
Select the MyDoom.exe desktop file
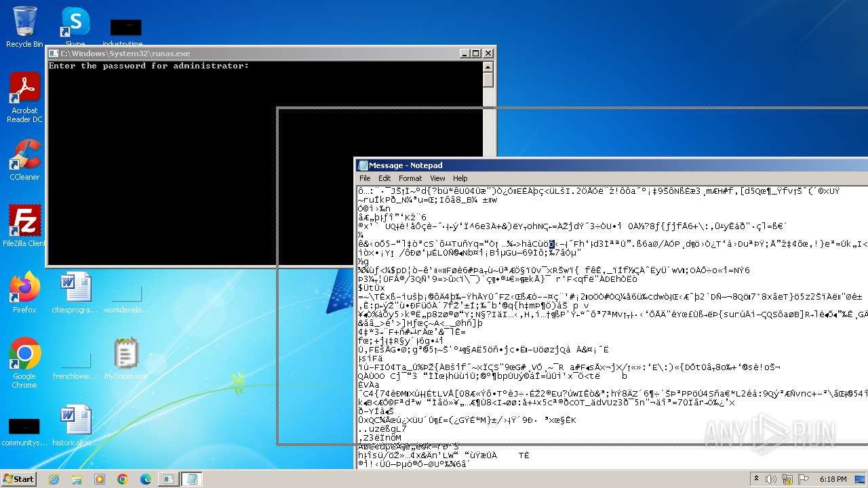click(126, 359)
